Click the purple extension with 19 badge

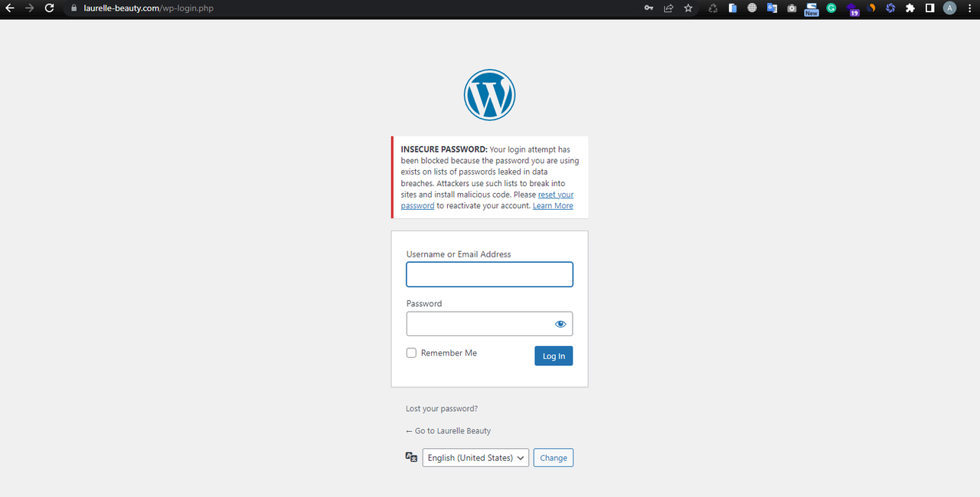[852, 9]
